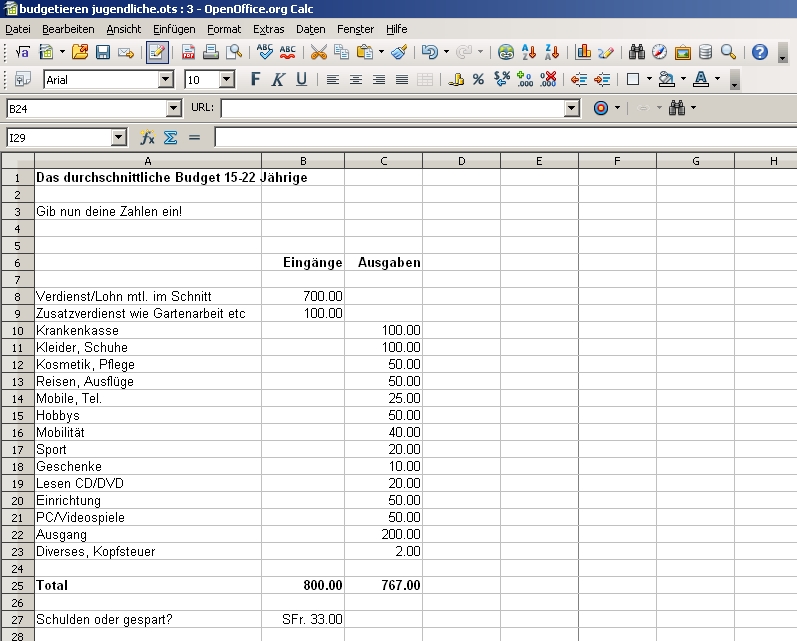Screen dimensions: 797x641
Task: Click the Send document as e-mail icon
Action: 126,52
